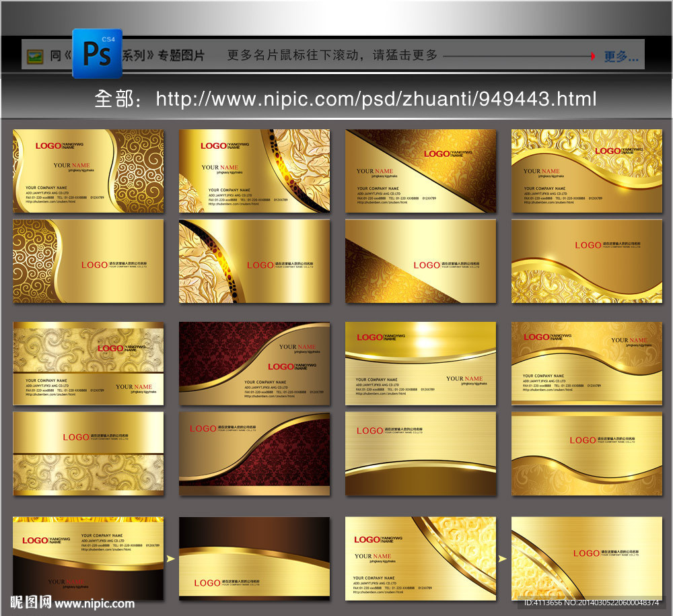Click the Photoshop CS4 icon
This screenshot has width=673, height=616.
click(97, 53)
